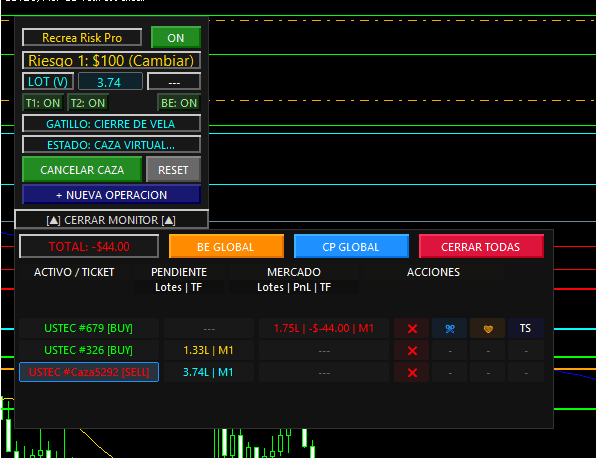Click the RESET button
This screenshot has width=596, height=458.
tap(173, 170)
